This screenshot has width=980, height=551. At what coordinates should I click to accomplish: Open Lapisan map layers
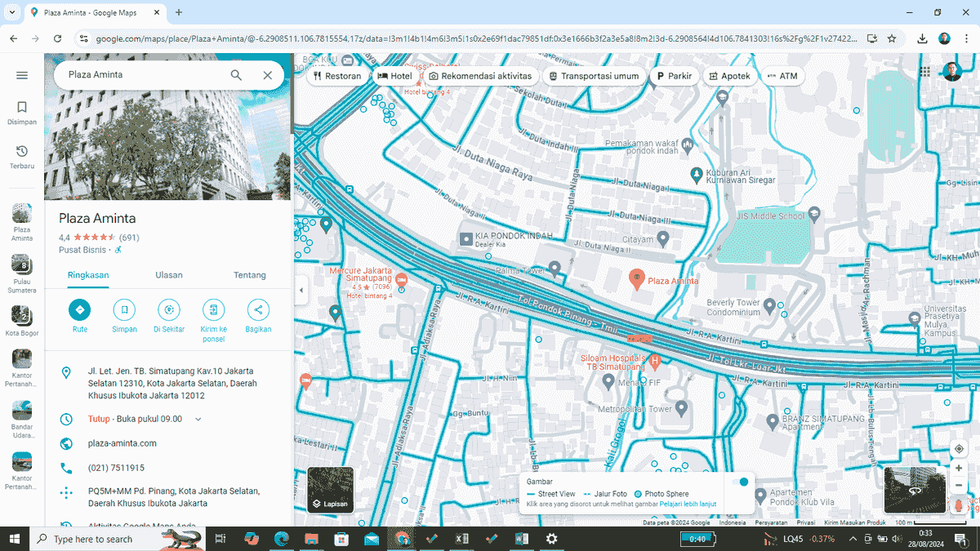330,490
